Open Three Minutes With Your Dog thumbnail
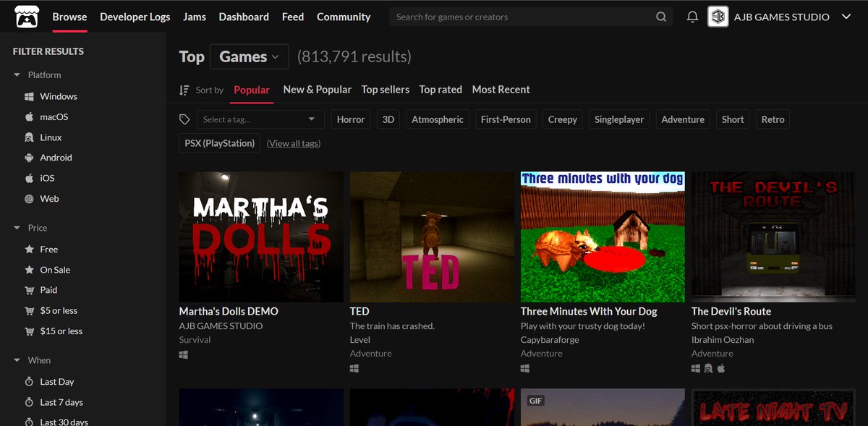The height and width of the screenshot is (426, 868). pyautogui.click(x=603, y=237)
